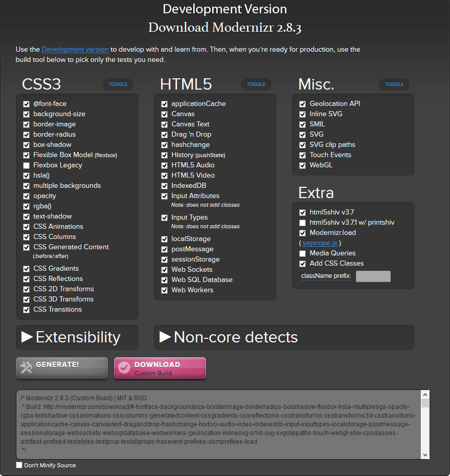Click the Download Custom Build button
The width and height of the screenshot is (450, 476).
click(160, 367)
